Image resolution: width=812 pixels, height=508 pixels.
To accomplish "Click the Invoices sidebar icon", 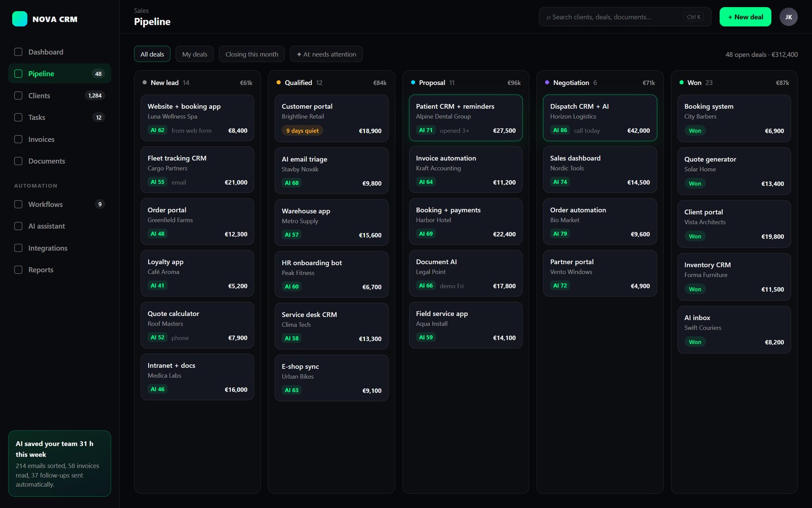I will pyautogui.click(x=18, y=139).
